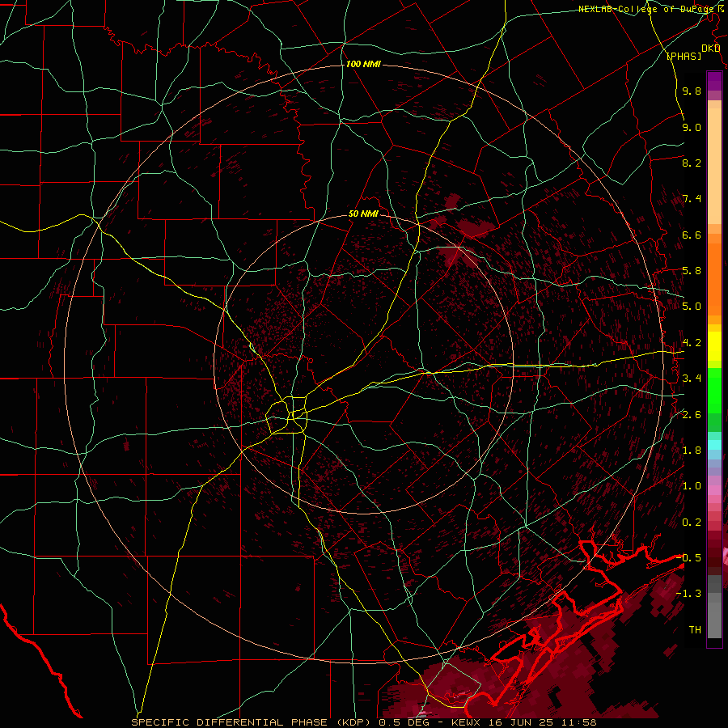
Task: Pick the 1.8 legend value
Action: click(692, 451)
